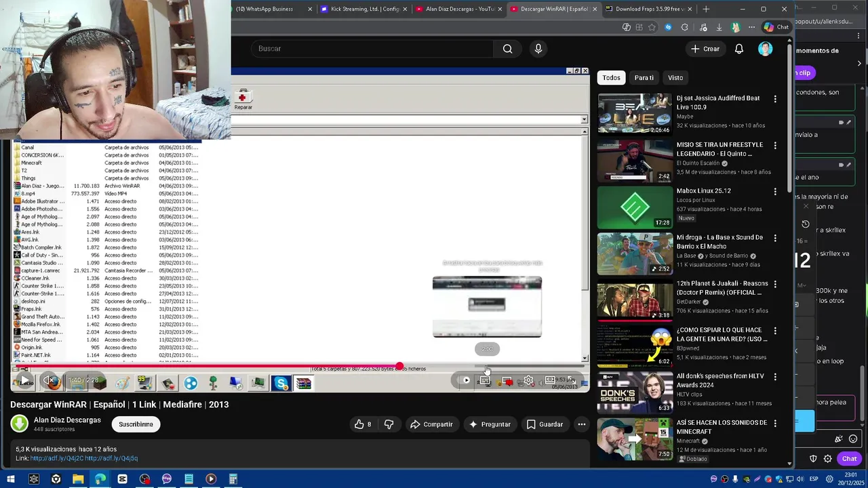Open Edge downloads icon

pyautogui.click(x=719, y=27)
